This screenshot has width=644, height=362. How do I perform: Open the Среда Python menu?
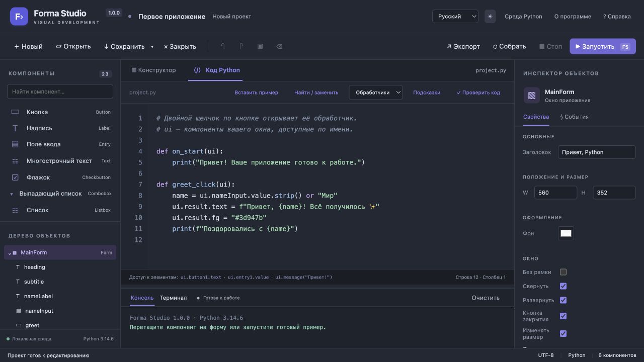523,17
